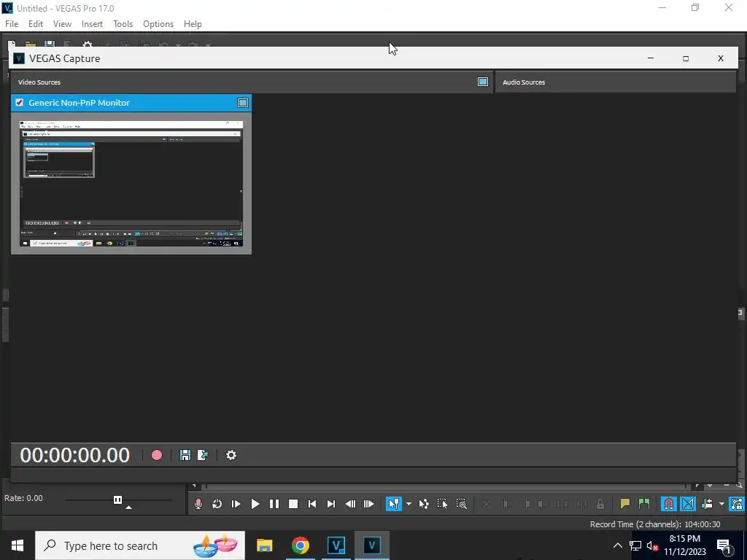Click the "Audio Sources" header label
This screenshot has height=560, width=747.
[x=524, y=82]
